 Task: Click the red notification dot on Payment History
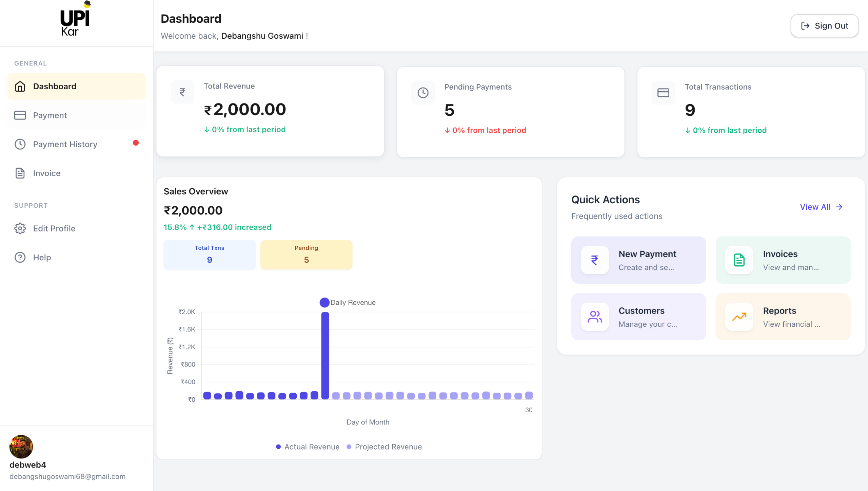136,143
